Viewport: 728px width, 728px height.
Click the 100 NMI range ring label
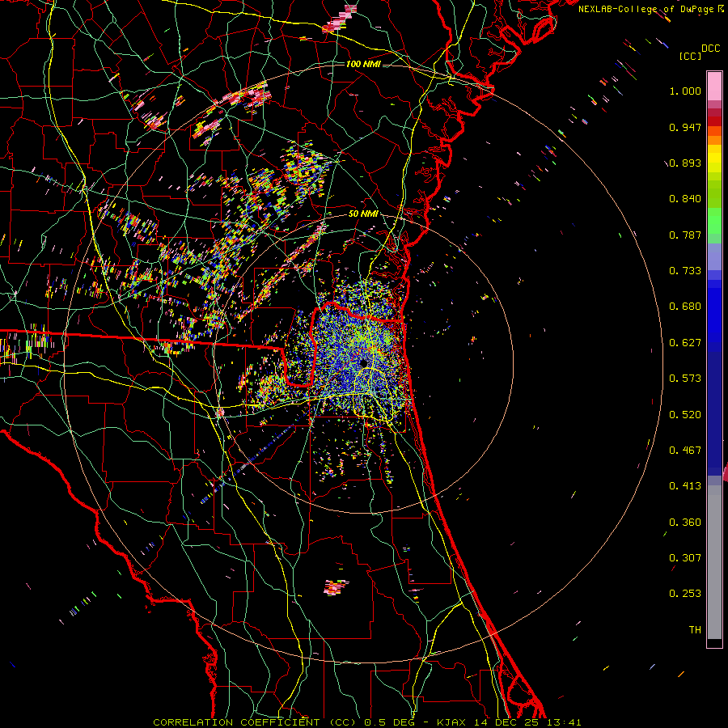pos(363,64)
